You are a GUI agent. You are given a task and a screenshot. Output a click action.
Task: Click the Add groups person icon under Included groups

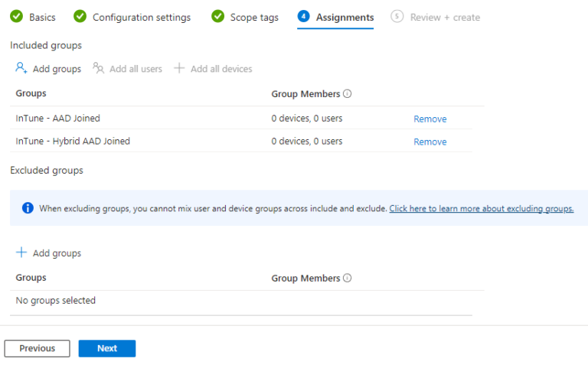tap(21, 68)
